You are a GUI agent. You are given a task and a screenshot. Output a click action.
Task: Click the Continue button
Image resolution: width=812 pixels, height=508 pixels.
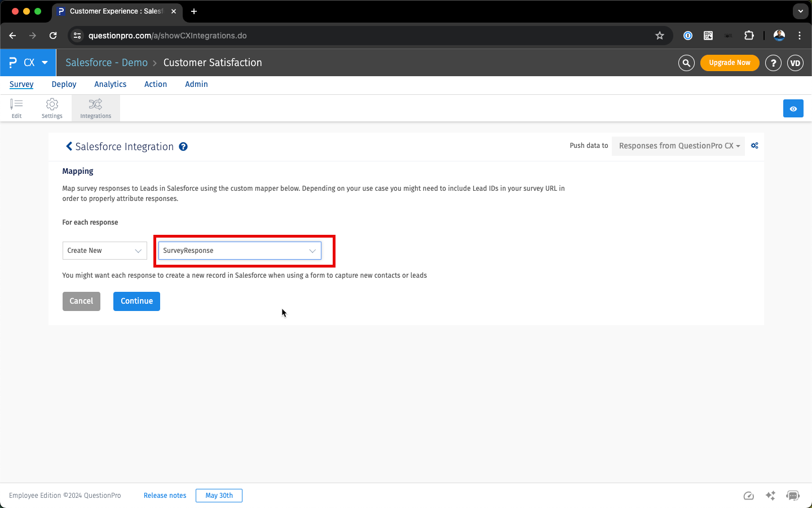136,301
